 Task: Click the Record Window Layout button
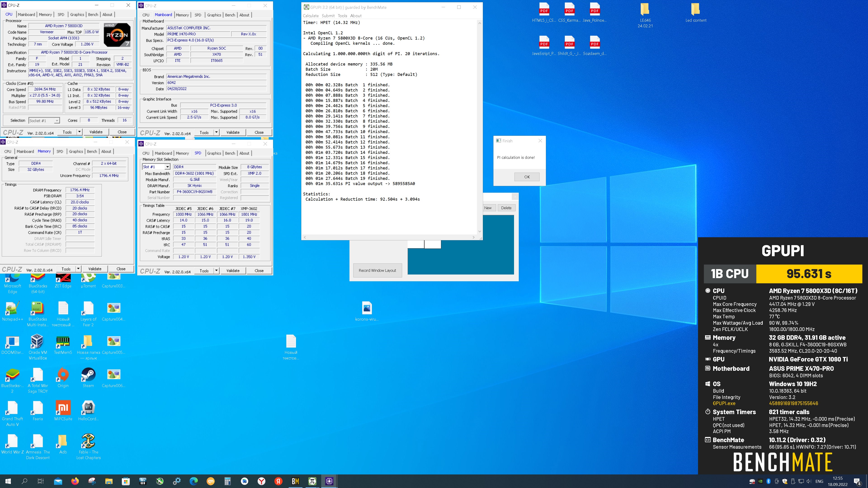pyautogui.click(x=377, y=270)
